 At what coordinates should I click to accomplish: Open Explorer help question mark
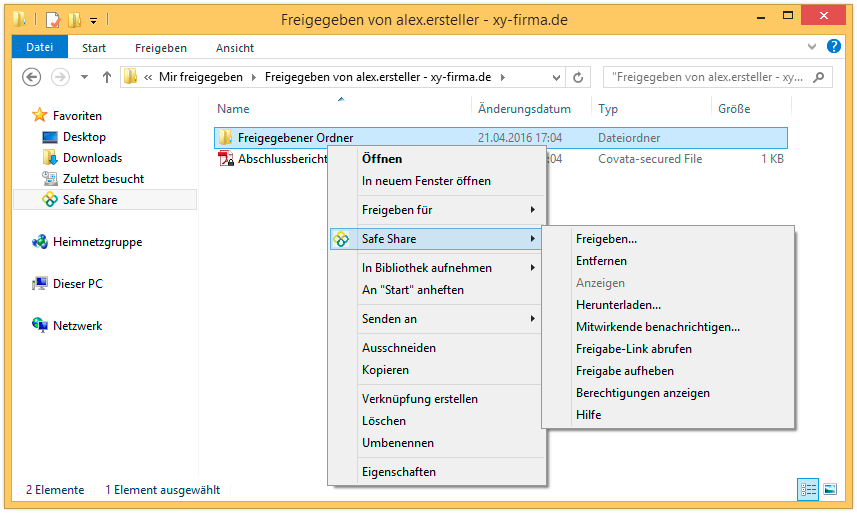833,46
